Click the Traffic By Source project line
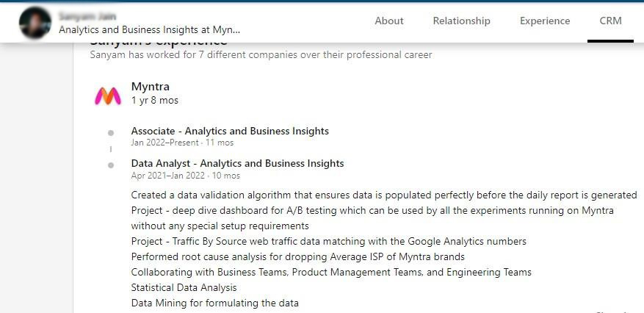644x313 pixels. [328, 241]
